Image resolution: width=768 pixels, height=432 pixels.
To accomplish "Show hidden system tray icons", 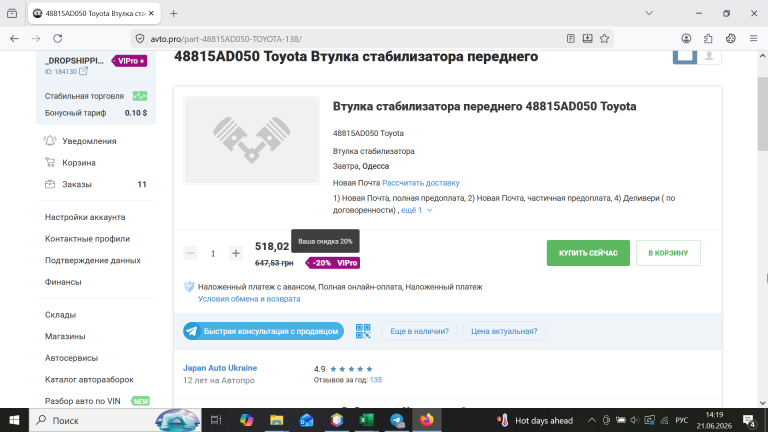I will coord(592,420).
